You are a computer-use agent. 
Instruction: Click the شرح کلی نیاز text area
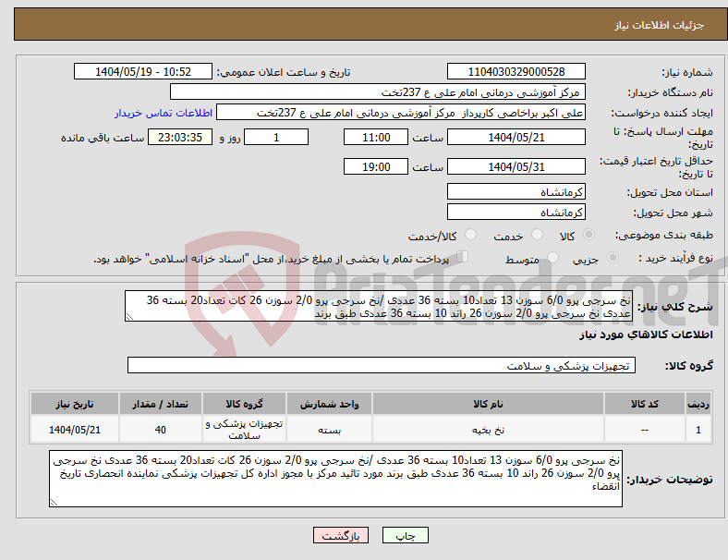[379, 306]
